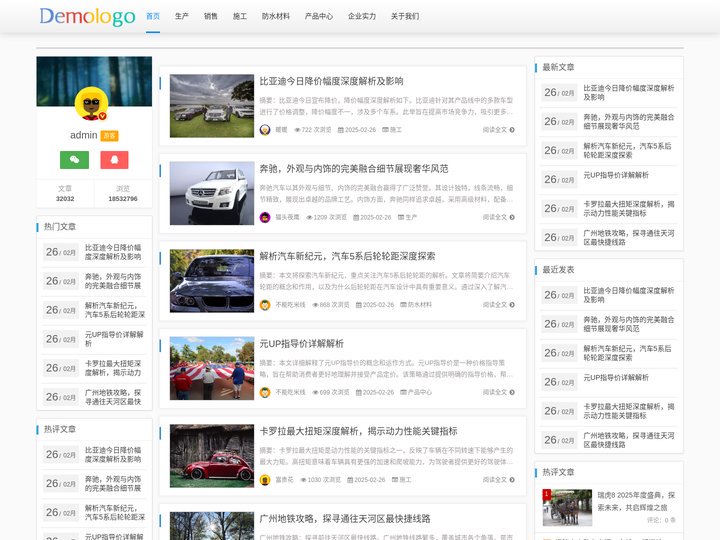The width and height of the screenshot is (720, 540).
Task: Click 瑞虎8 2025年度盛典 article link
Action: click(x=636, y=501)
